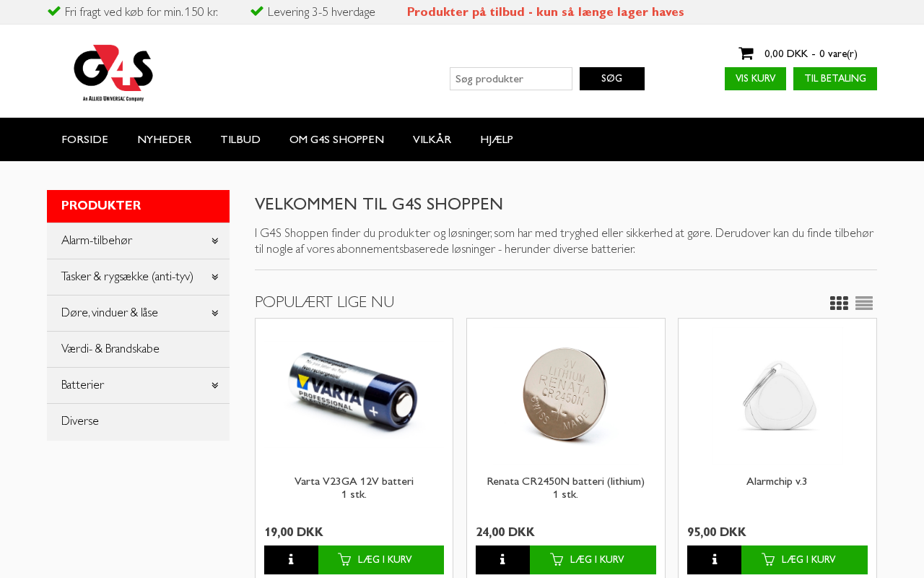Add Varta V23GA battery to cart
Viewport: 924px width, 578px height.
[381, 560]
